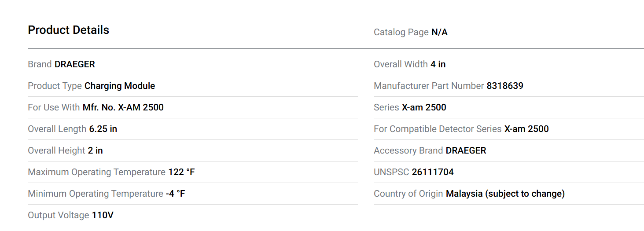Click the UNSPSC code 26111704
Image resolution: width=644 pixels, height=231 pixels.
click(x=432, y=172)
